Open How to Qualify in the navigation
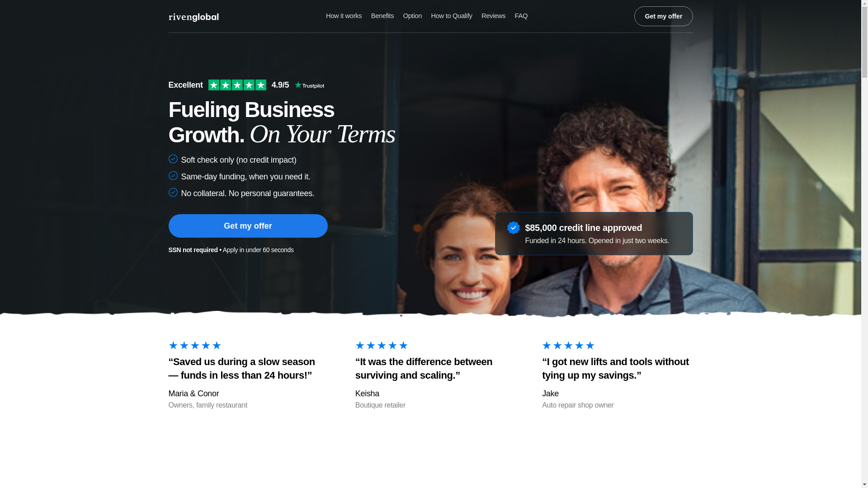This screenshot has height=488, width=868. (x=451, y=16)
